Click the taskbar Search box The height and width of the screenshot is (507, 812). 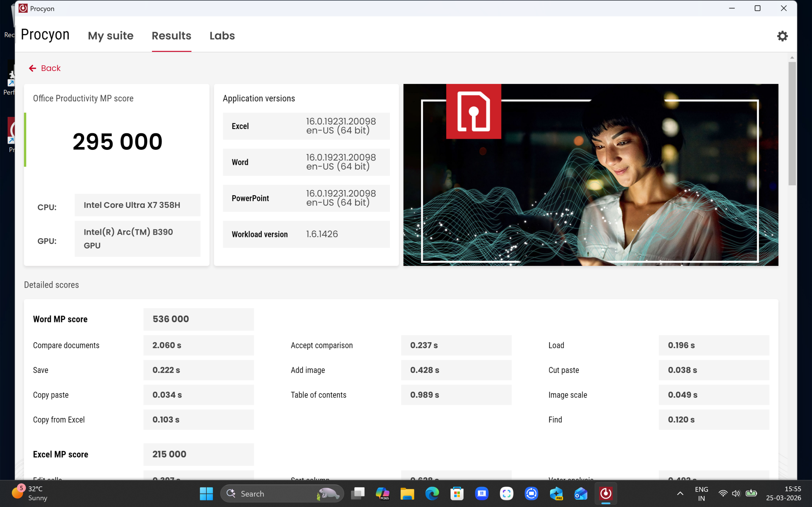pos(268,494)
